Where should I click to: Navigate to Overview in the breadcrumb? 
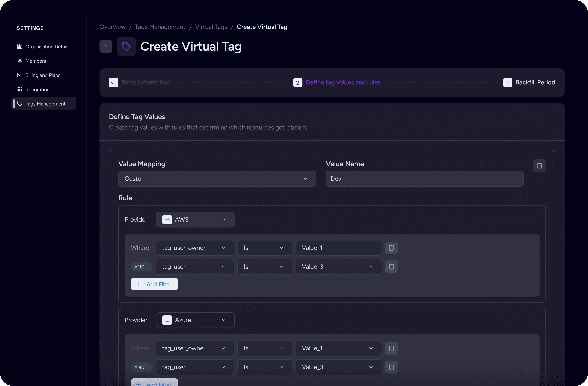click(x=112, y=27)
